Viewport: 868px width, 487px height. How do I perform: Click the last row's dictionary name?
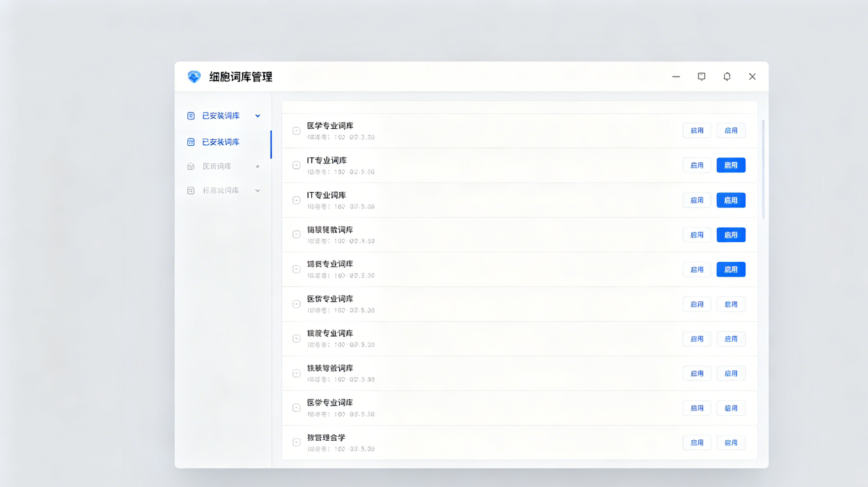point(326,437)
